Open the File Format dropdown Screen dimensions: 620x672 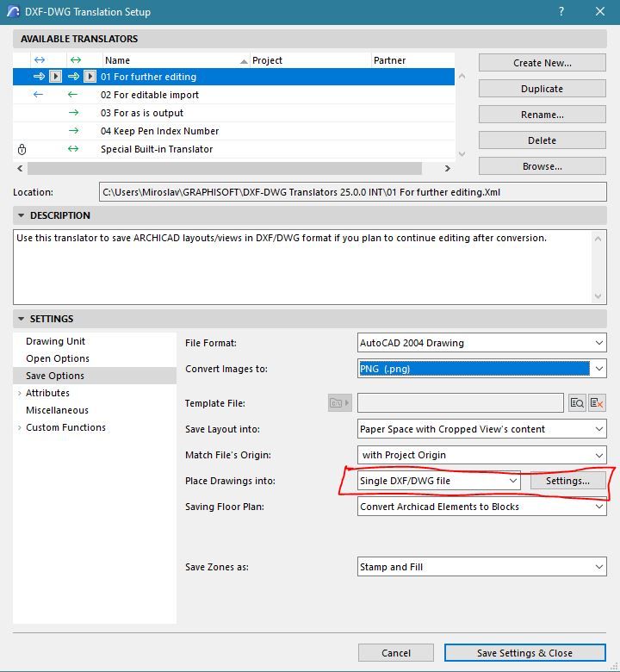click(481, 343)
